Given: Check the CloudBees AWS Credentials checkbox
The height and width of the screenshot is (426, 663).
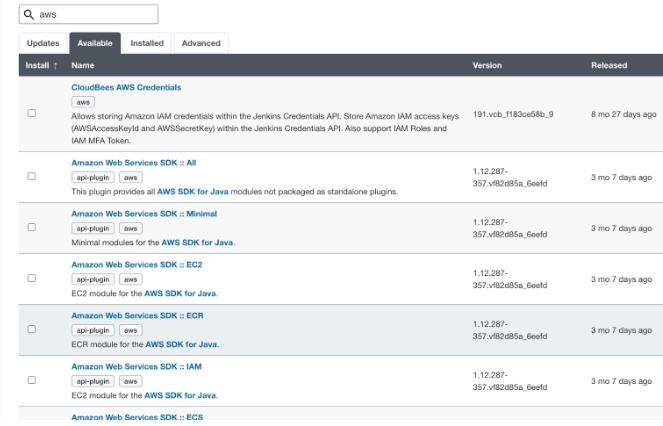Looking at the screenshot, I should point(32,114).
